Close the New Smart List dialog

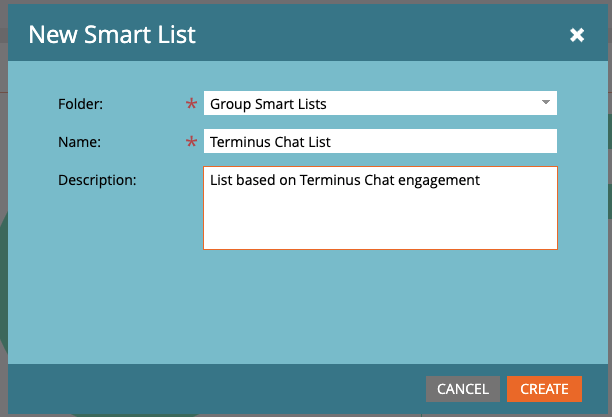click(576, 35)
